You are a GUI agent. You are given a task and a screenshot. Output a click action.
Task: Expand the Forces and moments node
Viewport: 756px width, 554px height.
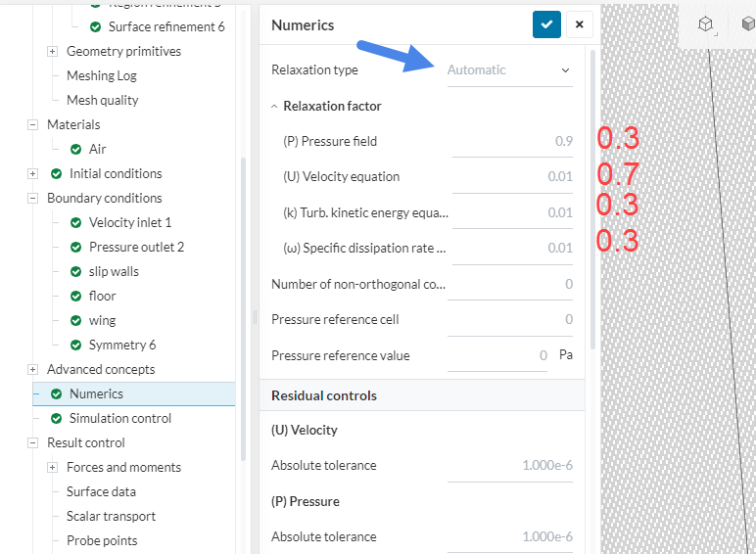click(53, 467)
